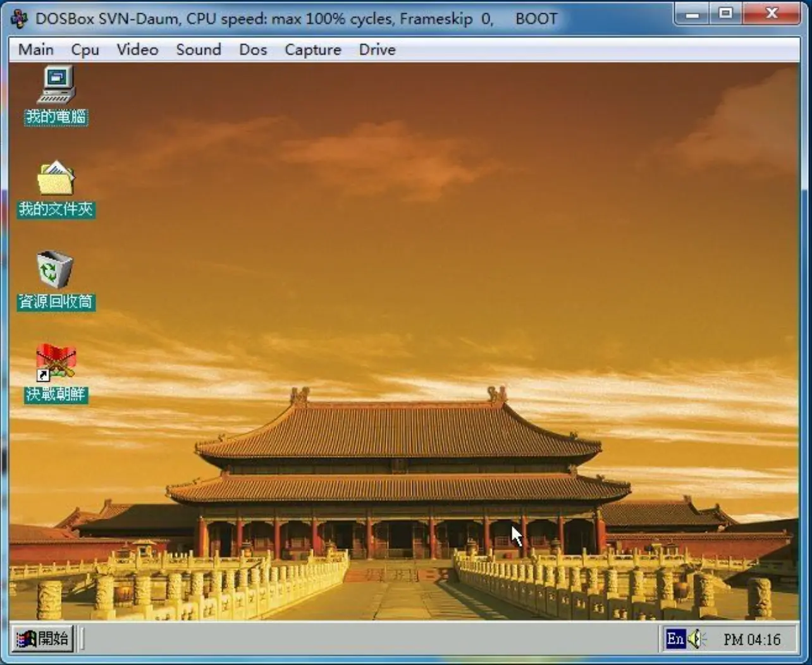The image size is (812, 665).
Task: Open the Capture menu
Action: [x=312, y=49]
